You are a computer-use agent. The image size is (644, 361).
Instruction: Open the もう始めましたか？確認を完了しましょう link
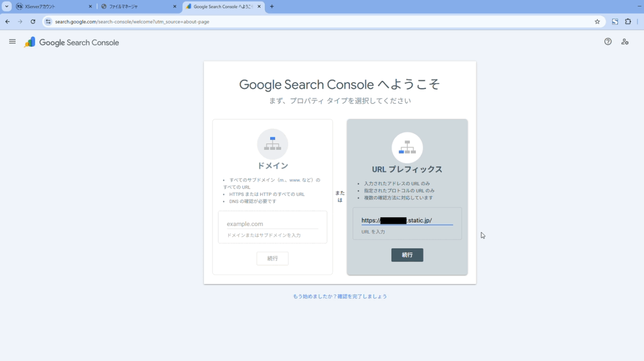(x=340, y=296)
